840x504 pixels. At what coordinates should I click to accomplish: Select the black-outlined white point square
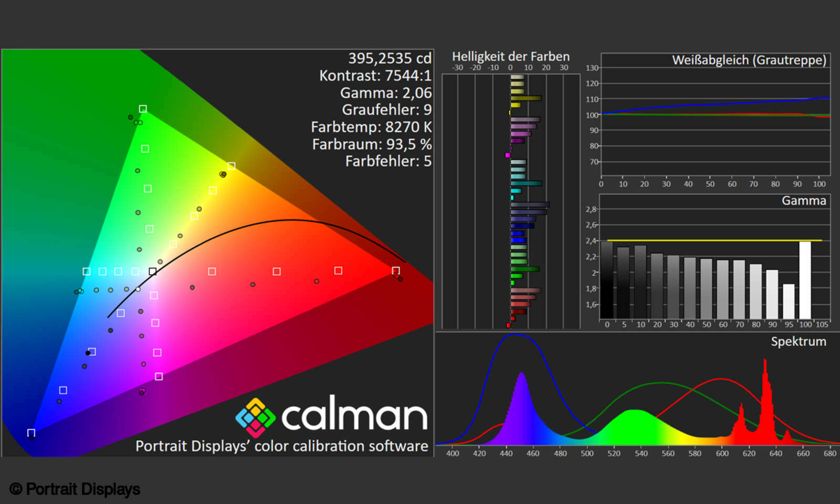click(152, 271)
